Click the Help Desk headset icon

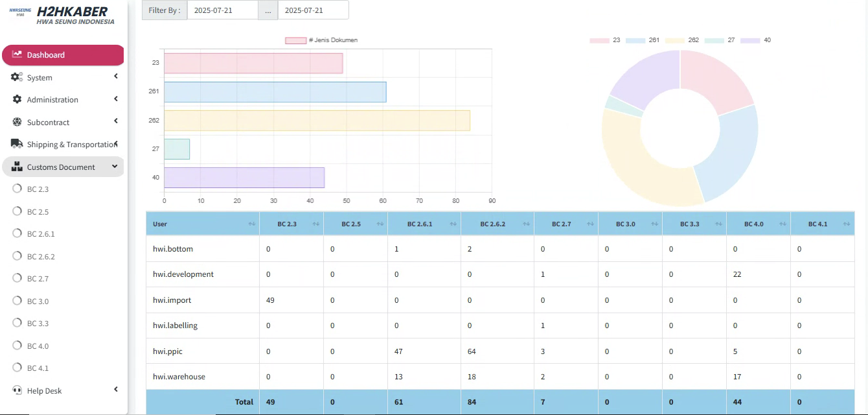(x=17, y=390)
